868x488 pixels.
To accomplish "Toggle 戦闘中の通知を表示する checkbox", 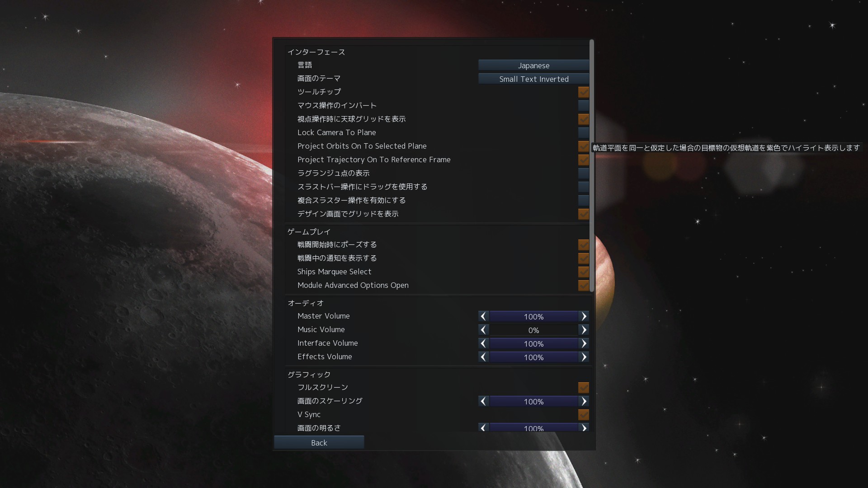I will [x=584, y=258].
